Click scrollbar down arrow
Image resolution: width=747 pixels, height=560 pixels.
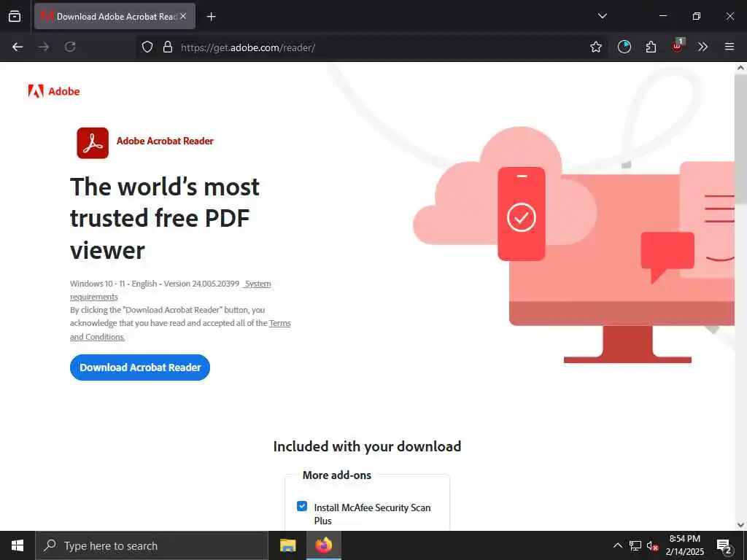point(740,525)
